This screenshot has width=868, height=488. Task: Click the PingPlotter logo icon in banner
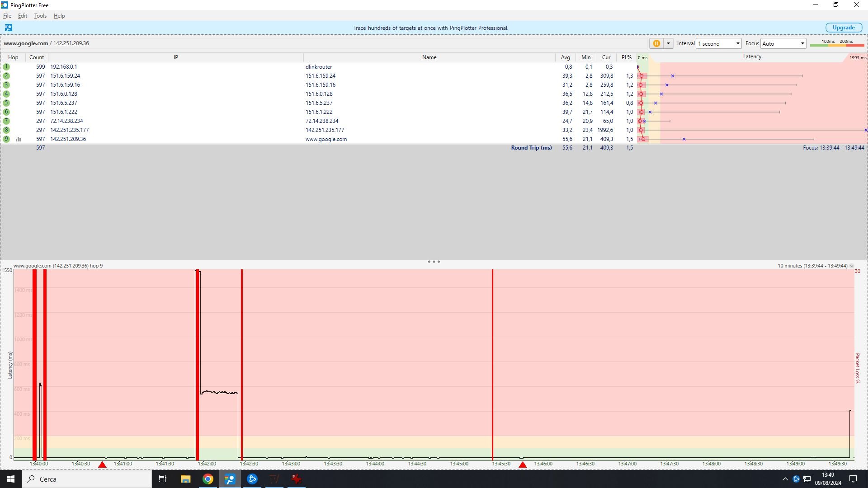pos(9,28)
